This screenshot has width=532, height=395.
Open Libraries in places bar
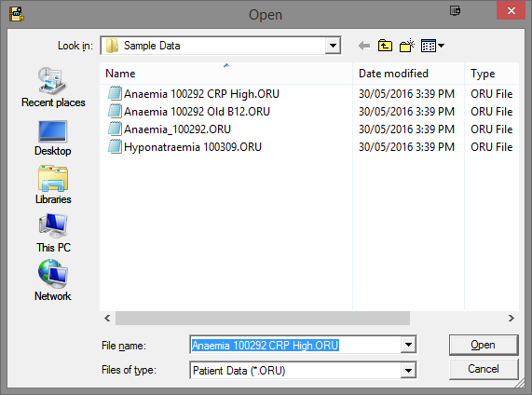click(x=53, y=185)
